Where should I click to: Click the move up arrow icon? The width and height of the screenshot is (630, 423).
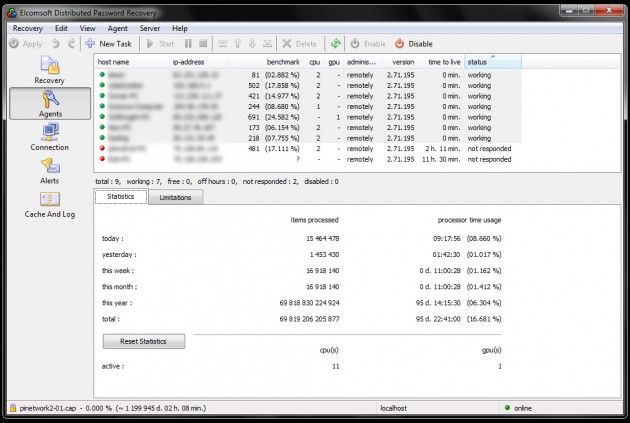(237, 44)
